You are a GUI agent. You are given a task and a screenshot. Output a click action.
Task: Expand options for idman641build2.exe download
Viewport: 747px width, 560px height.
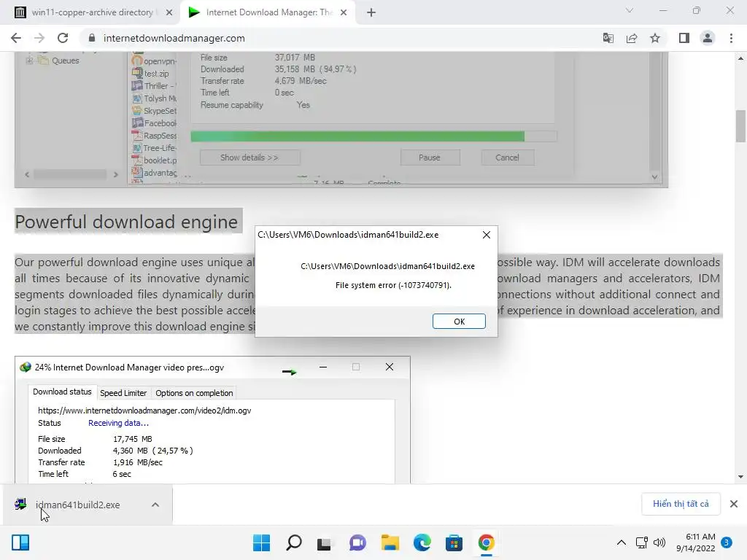(155, 505)
